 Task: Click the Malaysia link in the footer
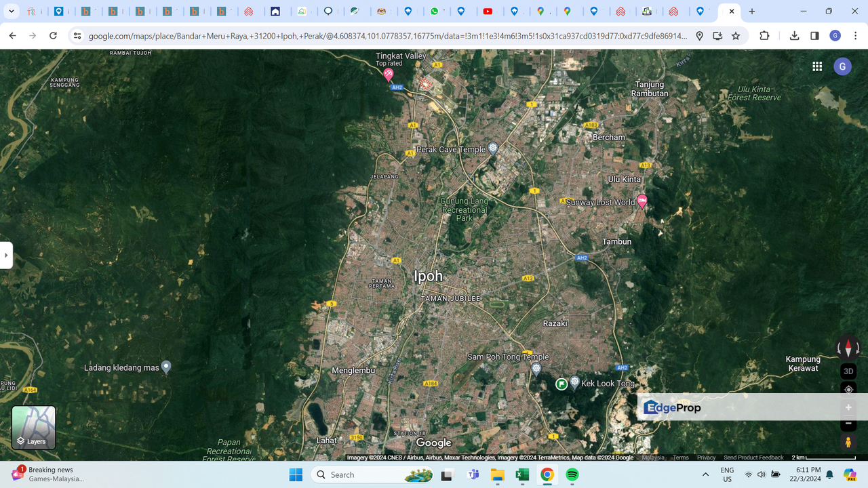pyautogui.click(x=653, y=457)
